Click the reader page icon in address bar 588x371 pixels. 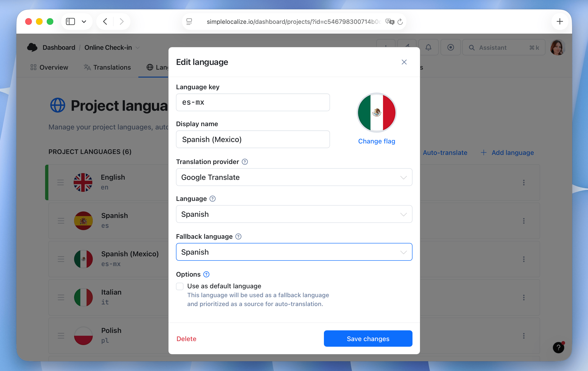pyautogui.click(x=189, y=21)
